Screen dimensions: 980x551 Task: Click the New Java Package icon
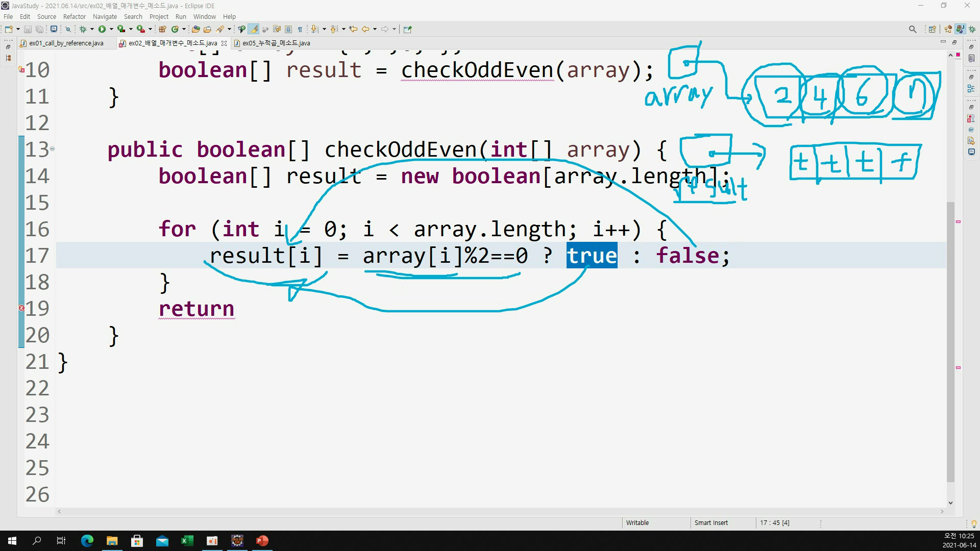pyautogui.click(x=162, y=29)
